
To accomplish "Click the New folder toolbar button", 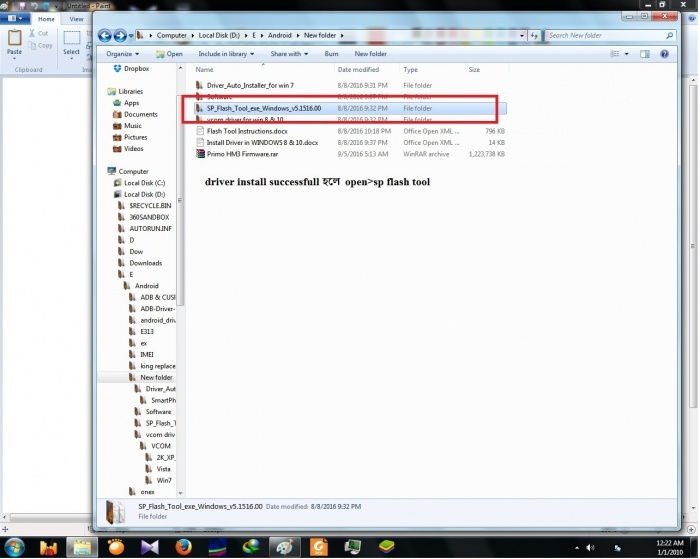I will click(x=370, y=54).
